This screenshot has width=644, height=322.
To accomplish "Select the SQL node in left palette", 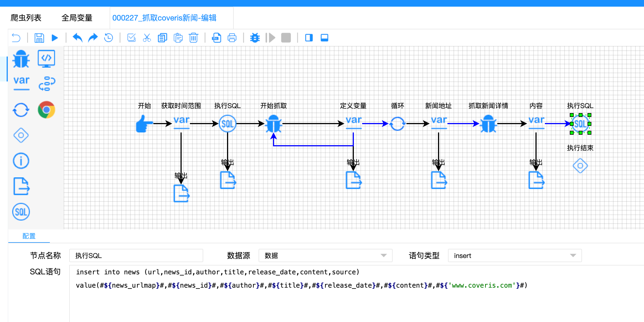I will click(x=21, y=212).
